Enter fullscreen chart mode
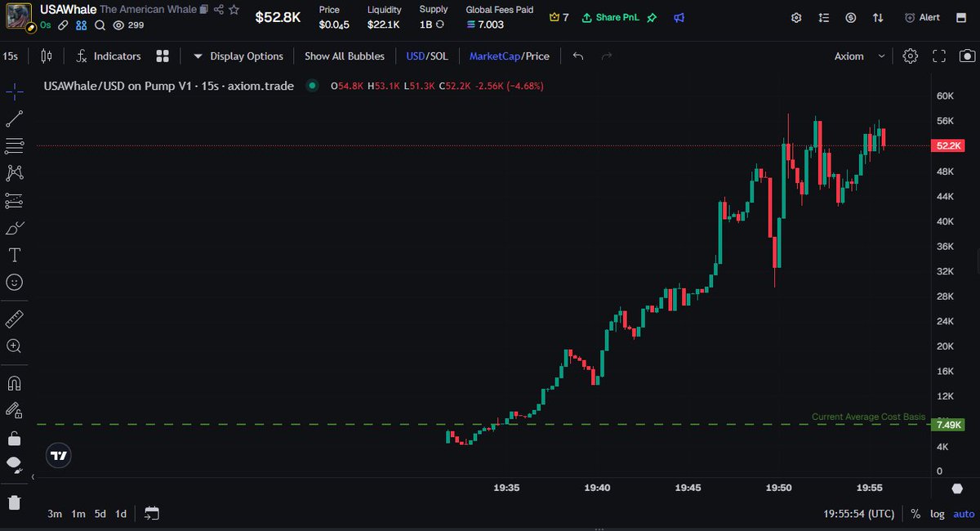Viewport: 980px width, 531px height. (939, 56)
